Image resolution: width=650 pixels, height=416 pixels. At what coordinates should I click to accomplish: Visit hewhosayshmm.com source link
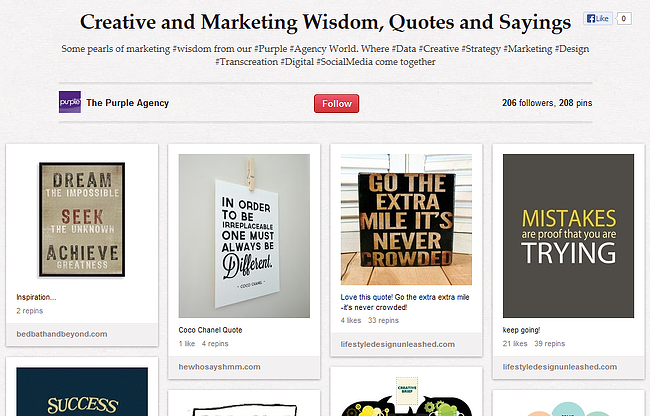[x=219, y=366]
